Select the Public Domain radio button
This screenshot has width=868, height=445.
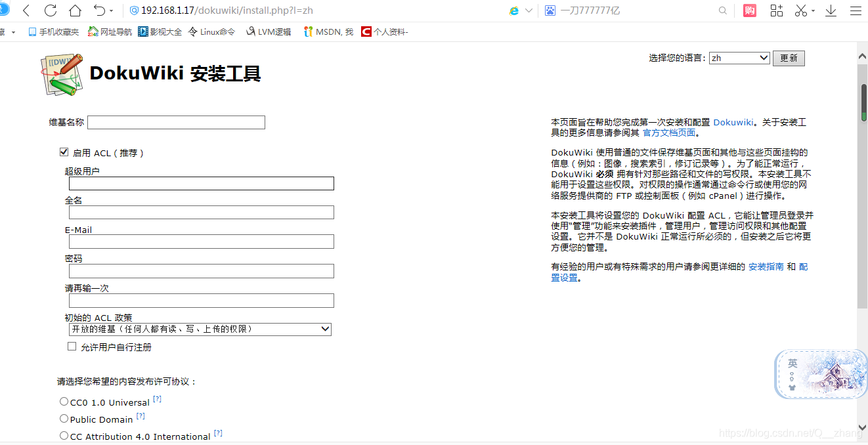(x=64, y=418)
